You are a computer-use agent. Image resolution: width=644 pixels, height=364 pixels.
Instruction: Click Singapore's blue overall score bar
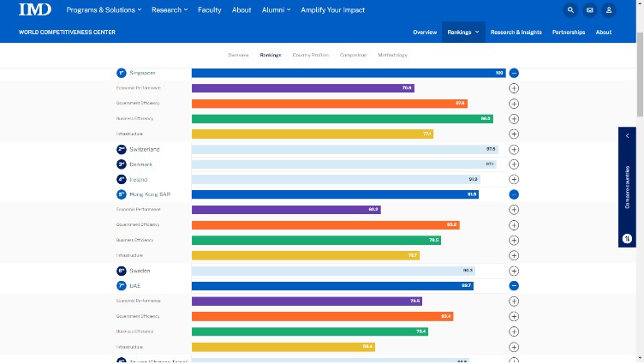tap(349, 73)
